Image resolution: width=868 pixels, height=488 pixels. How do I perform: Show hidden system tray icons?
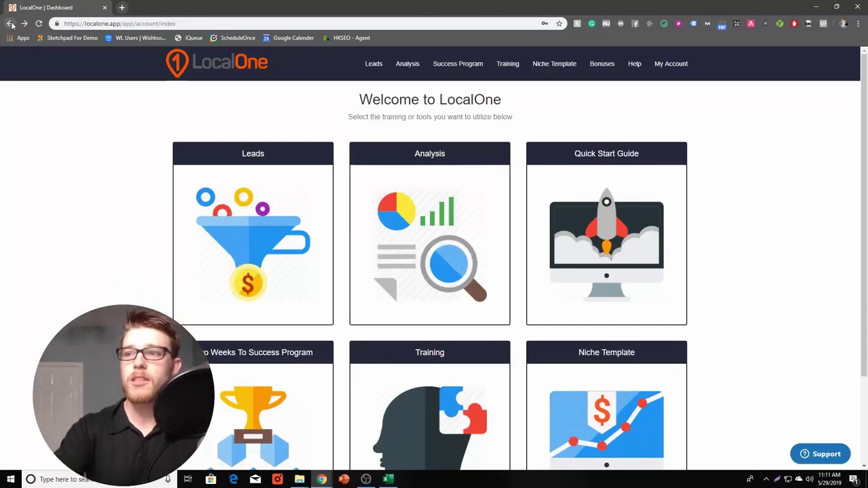pos(766,479)
